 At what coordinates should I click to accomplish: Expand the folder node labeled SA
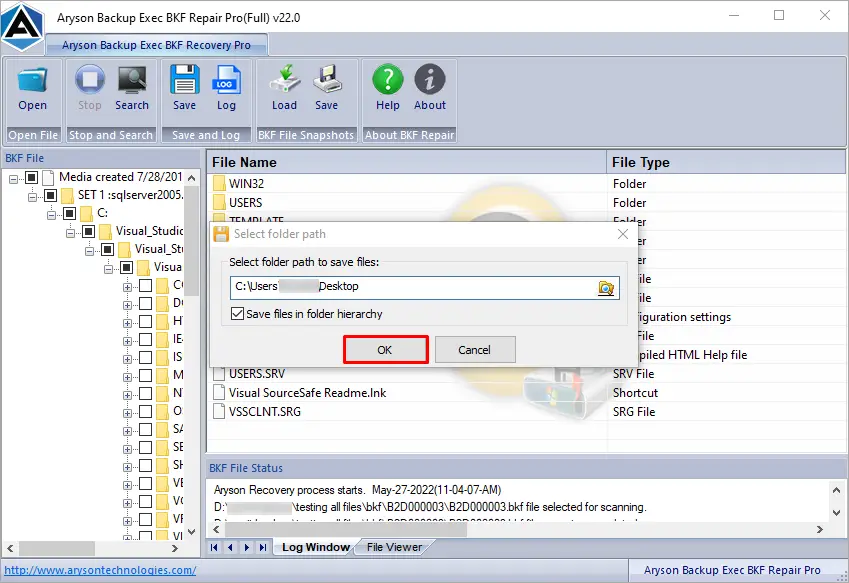[x=127, y=431]
